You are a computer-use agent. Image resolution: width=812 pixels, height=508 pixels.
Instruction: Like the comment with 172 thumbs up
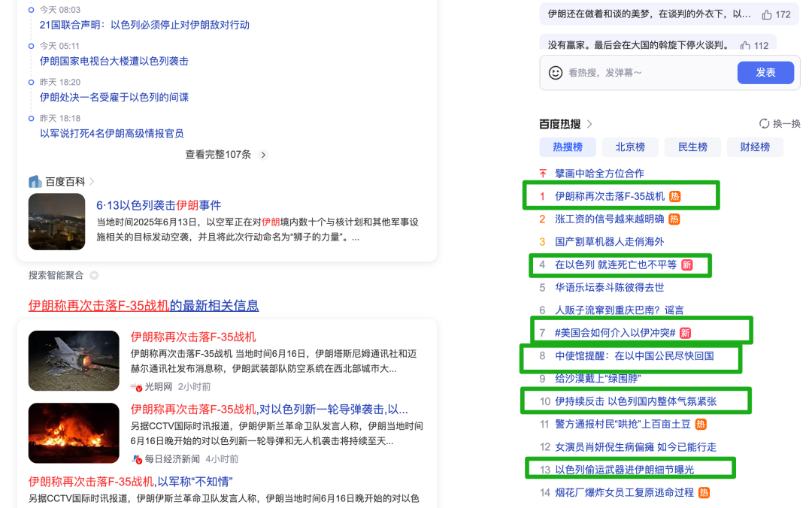[766, 15]
